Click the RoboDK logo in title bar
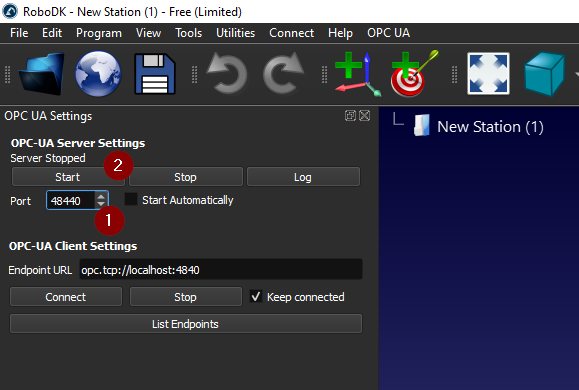Screen dimensions: 579x390 point(10,11)
